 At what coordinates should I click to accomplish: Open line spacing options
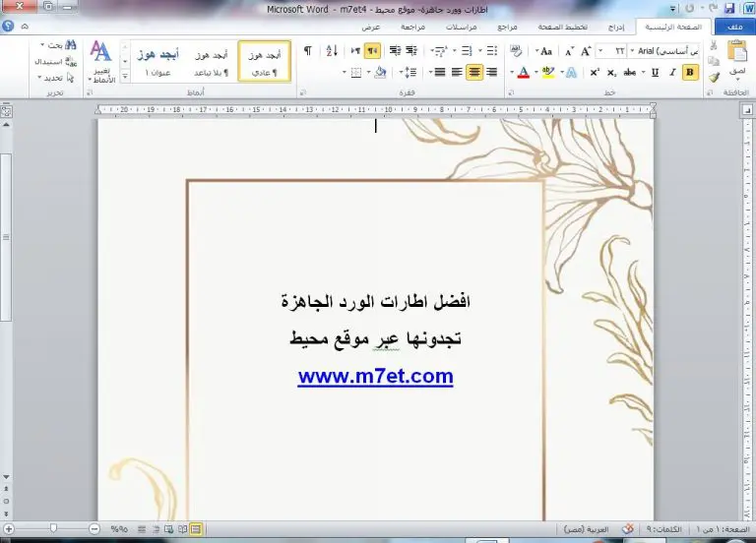pyautogui.click(x=409, y=72)
